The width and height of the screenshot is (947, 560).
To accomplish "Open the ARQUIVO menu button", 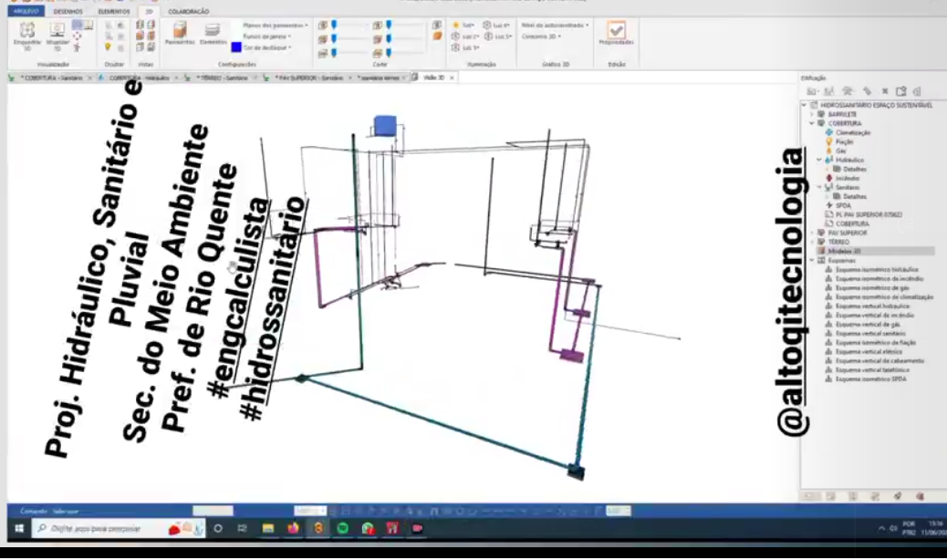I will point(26,12).
